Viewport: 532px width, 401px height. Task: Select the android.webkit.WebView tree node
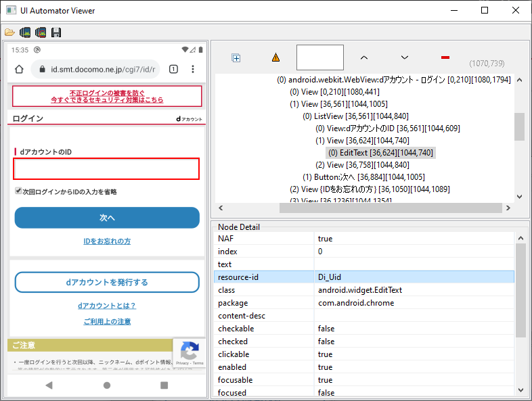(393, 80)
